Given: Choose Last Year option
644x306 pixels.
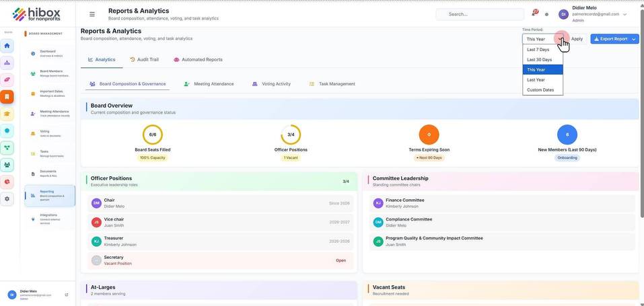Looking at the screenshot, I should point(542,79).
